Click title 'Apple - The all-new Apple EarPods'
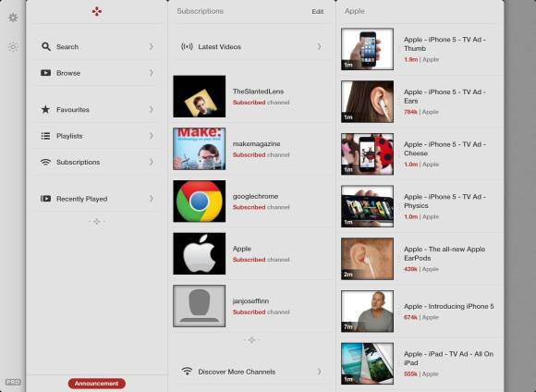 click(x=445, y=253)
